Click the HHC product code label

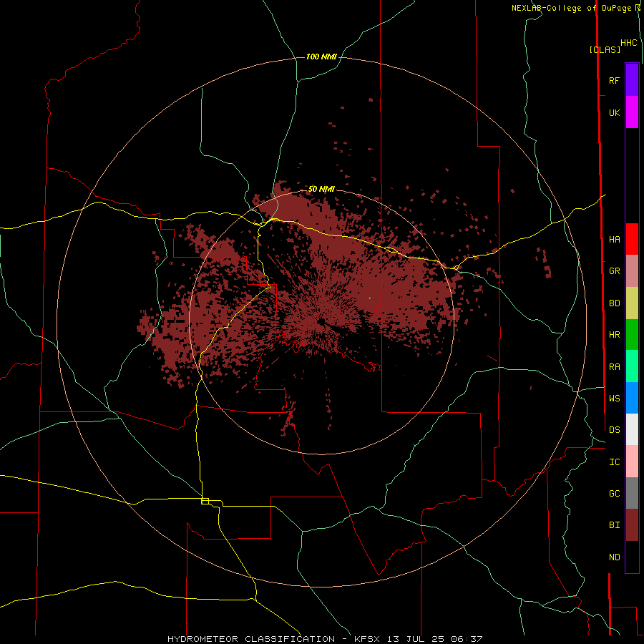pos(628,43)
